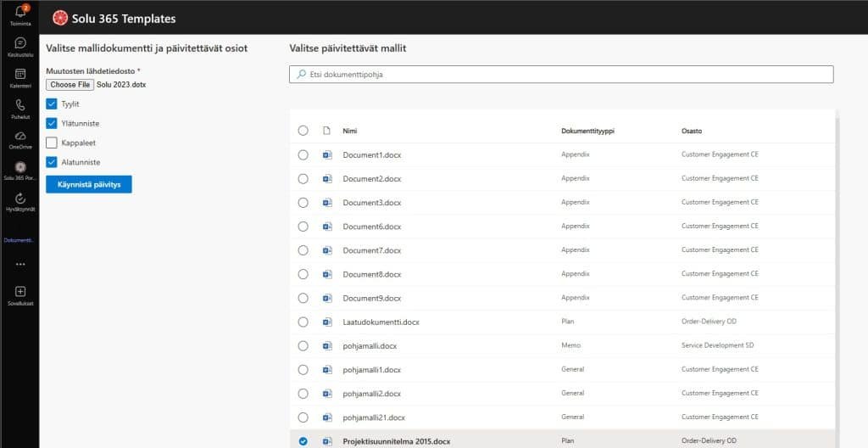The image size is (868, 448).
Task: Select the Document3.docx row circle
Action: pos(303,203)
